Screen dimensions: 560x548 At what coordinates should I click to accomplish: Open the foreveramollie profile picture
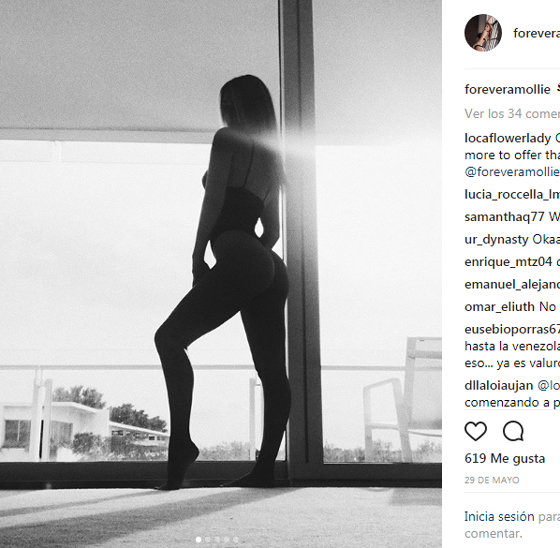click(x=483, y=33)
